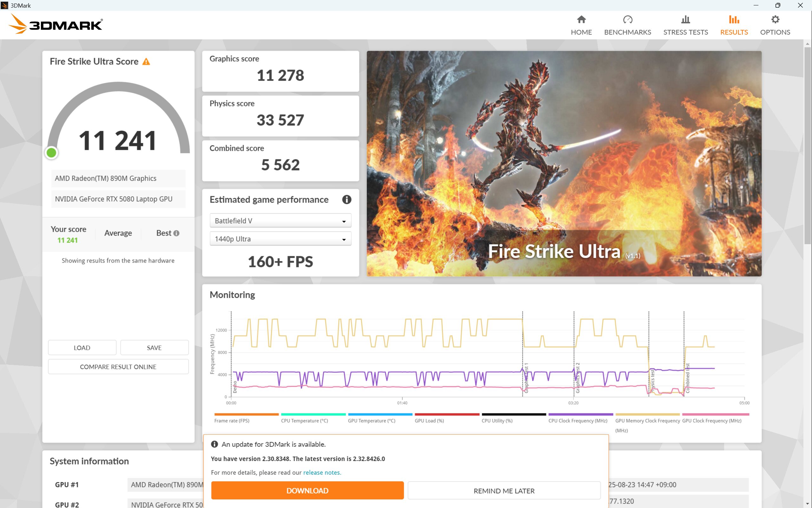Image resolution: width=812 pixels, height=508 pixels.
Task: Open the 1440p Ultra resolution dropdown
Action: pyautogui.click(x=280, y=239)
